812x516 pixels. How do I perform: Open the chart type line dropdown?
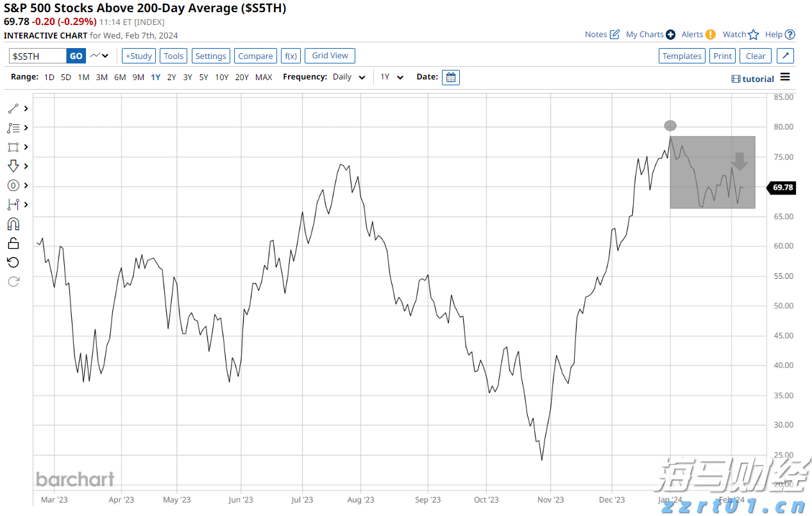coord(99,56)
